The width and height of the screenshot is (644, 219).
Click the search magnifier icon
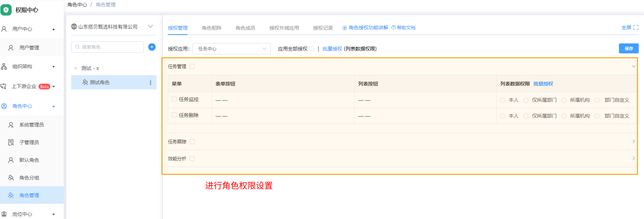[78, 47]
